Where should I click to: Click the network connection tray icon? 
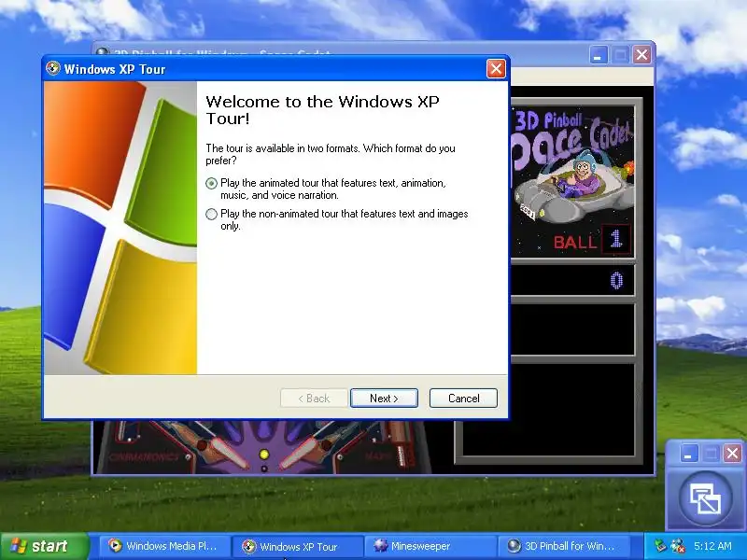click(x=678, y=546)
